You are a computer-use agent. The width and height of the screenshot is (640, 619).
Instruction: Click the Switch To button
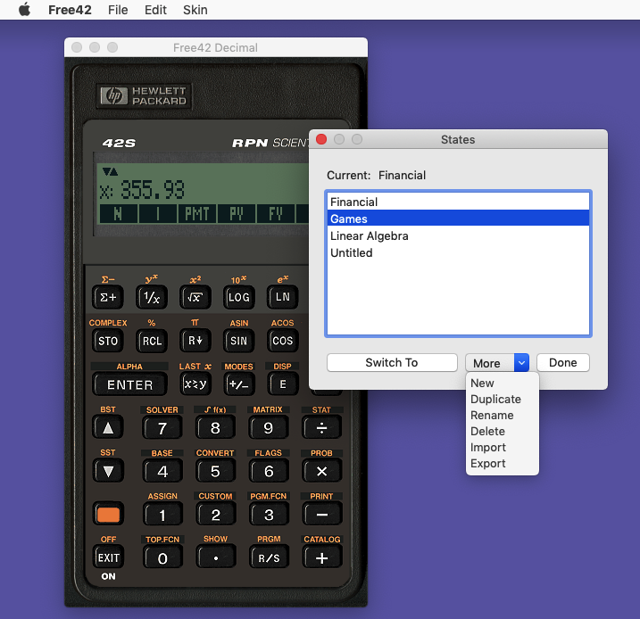[392, 363]
